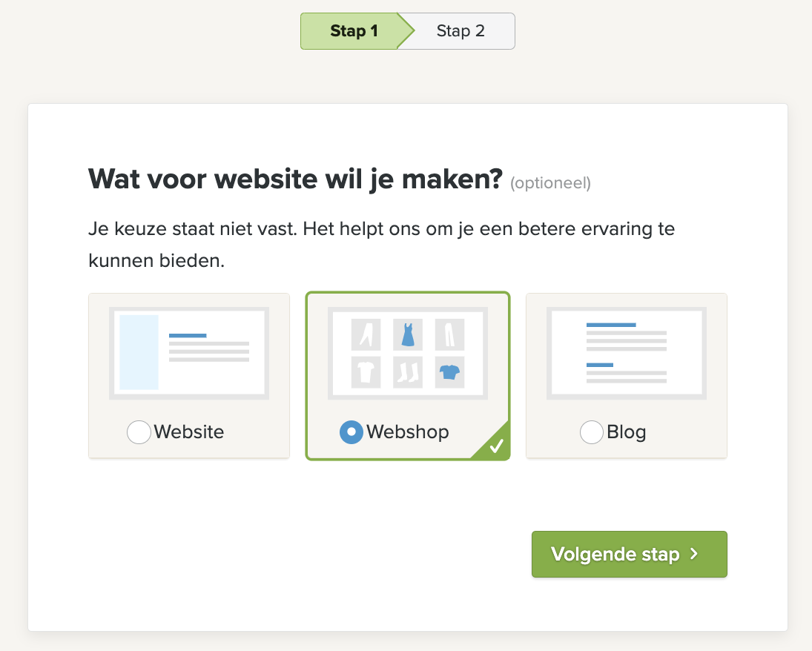This screenshot has width=812, height=651.
Task: Click the Website layout preview illustration
Action: tap(189, 353)
